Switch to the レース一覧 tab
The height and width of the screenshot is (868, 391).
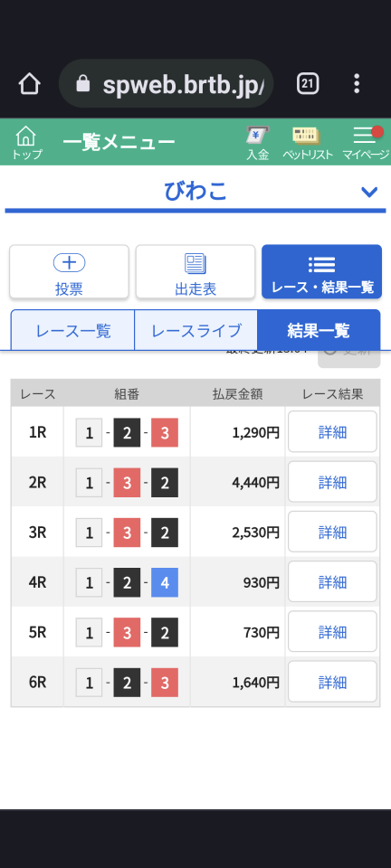tap(73, 331)
